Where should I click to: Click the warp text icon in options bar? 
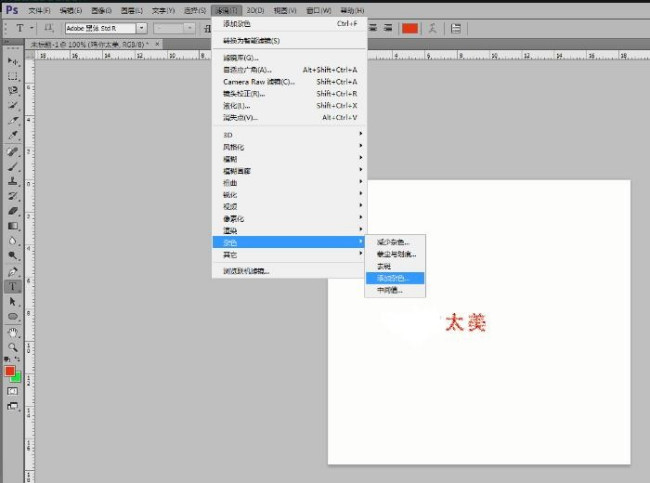click(x=435, y=28)
